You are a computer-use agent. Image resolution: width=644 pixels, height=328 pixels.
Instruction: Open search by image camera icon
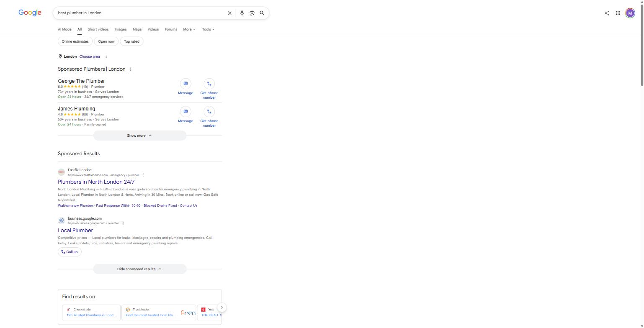[x=252, y=13]
